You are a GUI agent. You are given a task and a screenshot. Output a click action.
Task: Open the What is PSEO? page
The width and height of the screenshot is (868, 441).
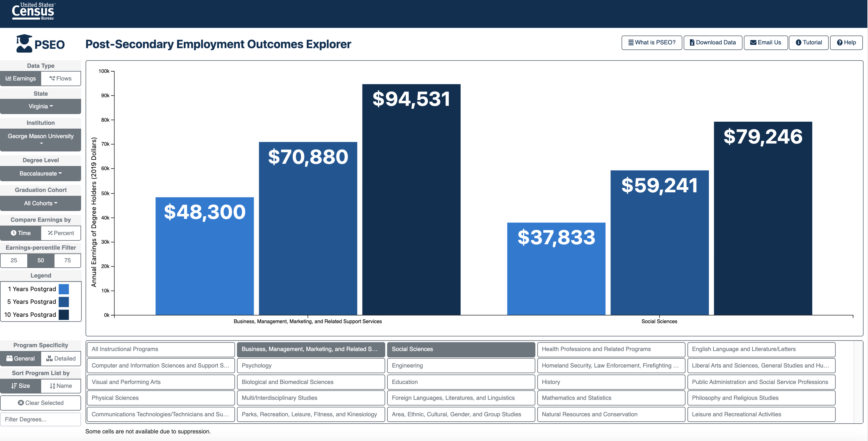(x=651, y=42)
